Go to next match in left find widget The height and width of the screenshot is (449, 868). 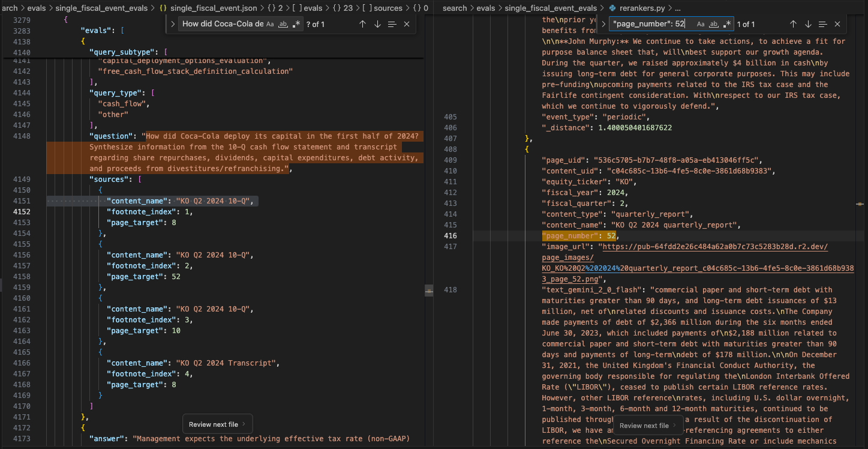(x=377, y=24)
